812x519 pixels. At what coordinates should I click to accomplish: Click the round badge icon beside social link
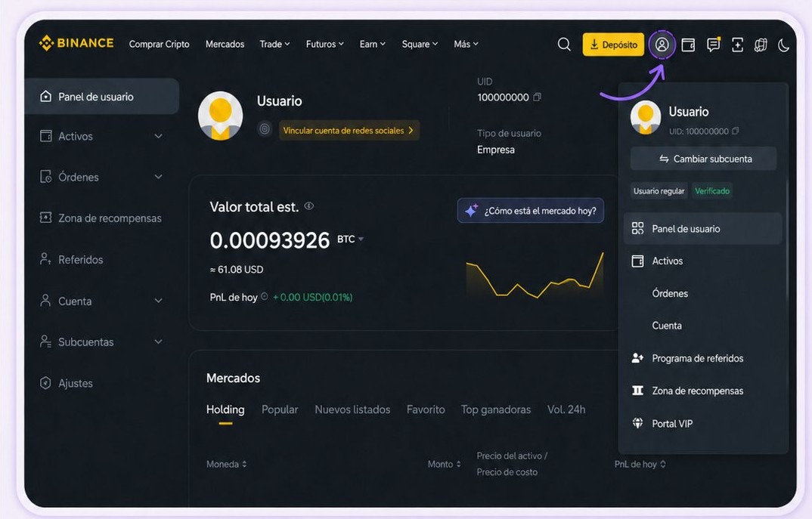pyautogui.click(x=265, y=129)
